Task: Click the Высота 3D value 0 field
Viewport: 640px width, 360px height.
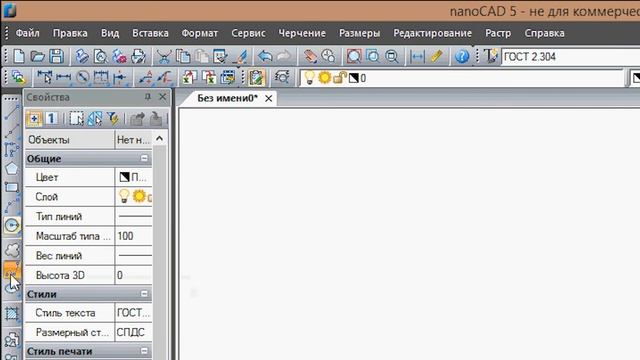Action: pos(133,275)
